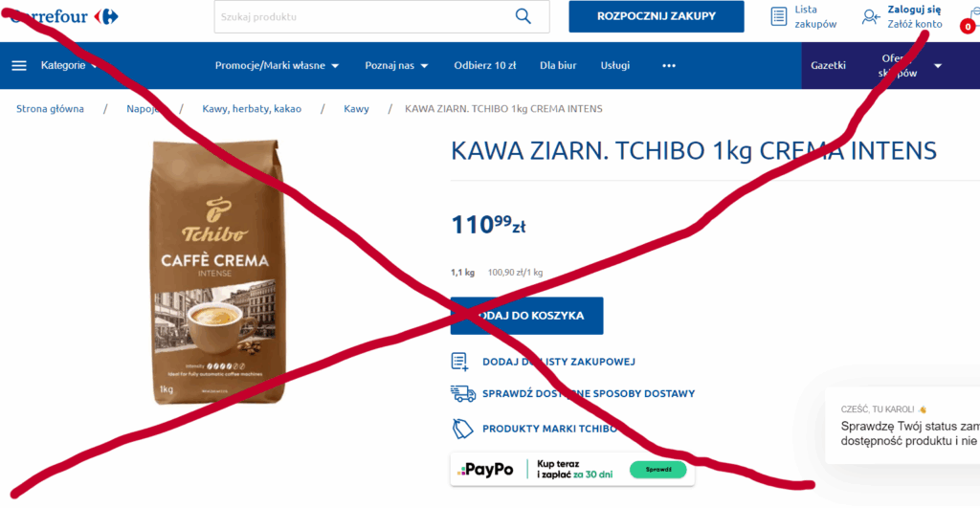980x508 pixels.
Task: Open the three-dots more menu
Action: tap(669, 66)
